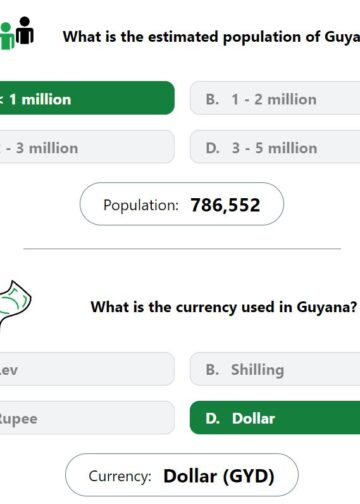Choose option B '1 - 2 million'
The image size is (360, 504).
[275, 98]
